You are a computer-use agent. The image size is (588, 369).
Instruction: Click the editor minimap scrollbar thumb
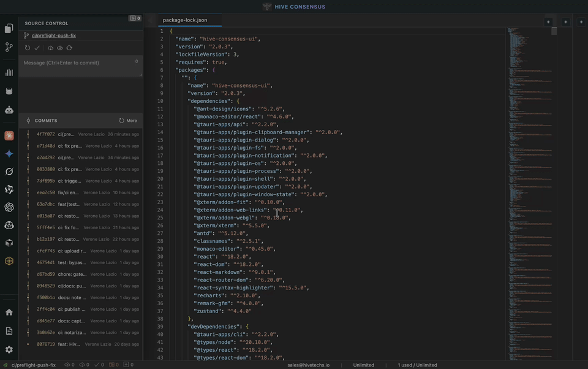(554, 31)
